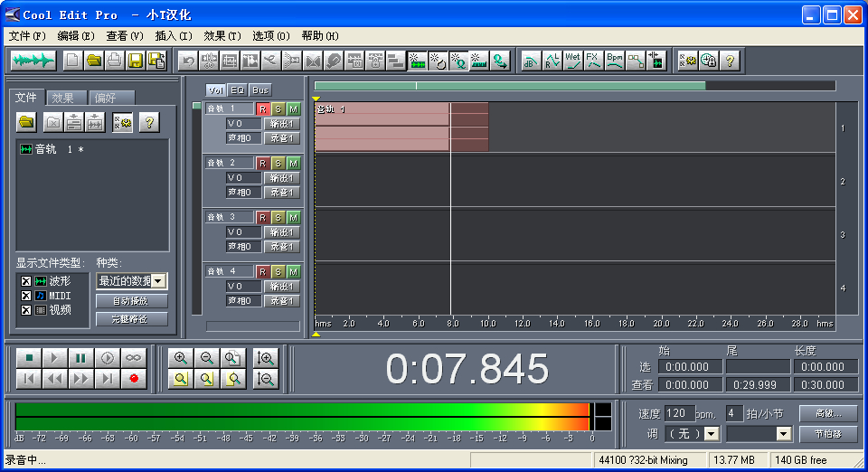Click the red record button

134,379
